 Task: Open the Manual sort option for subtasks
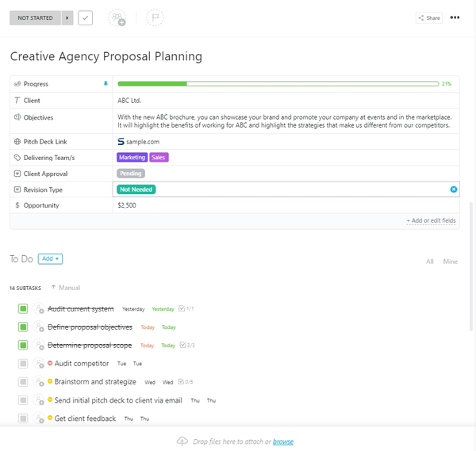[66, 288]
